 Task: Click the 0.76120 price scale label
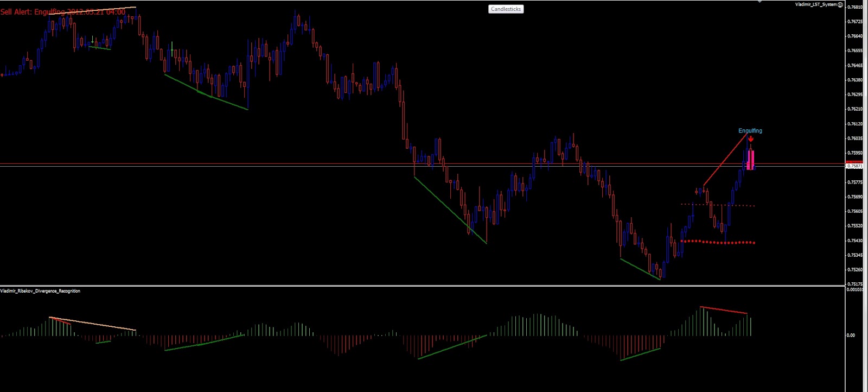(855, 124)
